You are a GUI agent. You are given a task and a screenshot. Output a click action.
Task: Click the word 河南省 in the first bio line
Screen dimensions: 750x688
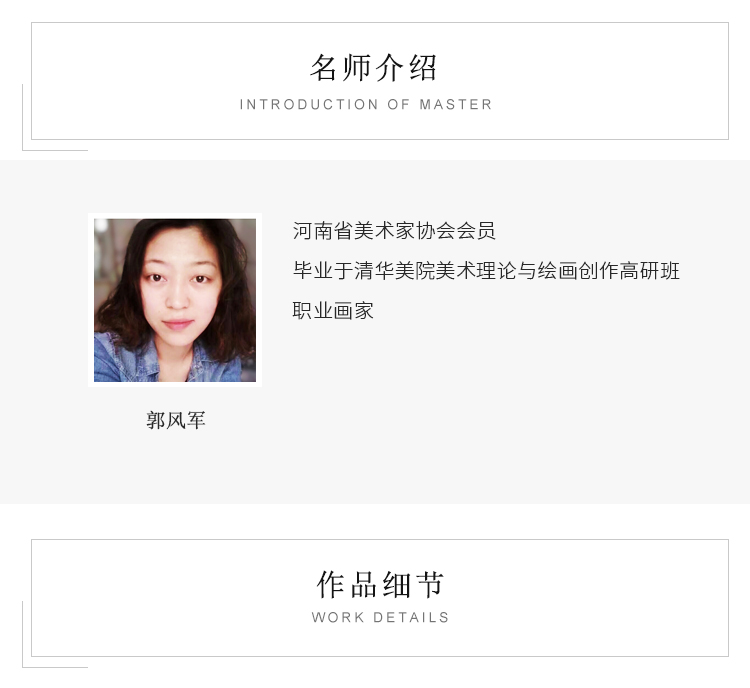(323, 231)
